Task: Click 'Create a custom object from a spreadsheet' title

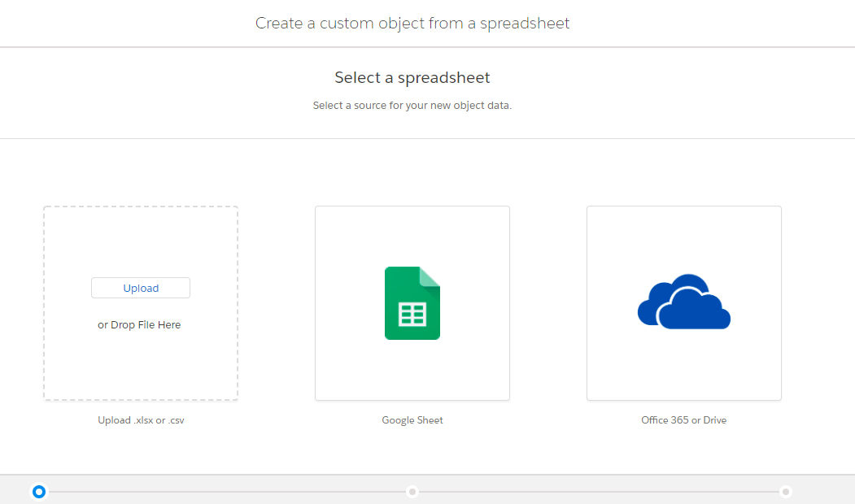Action: point(412,24)
